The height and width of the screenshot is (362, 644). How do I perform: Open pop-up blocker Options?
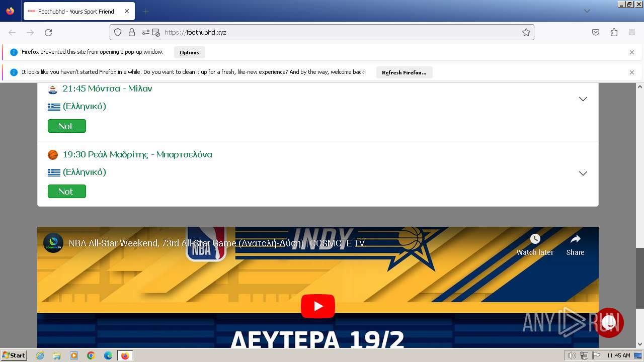coord(189,52)
